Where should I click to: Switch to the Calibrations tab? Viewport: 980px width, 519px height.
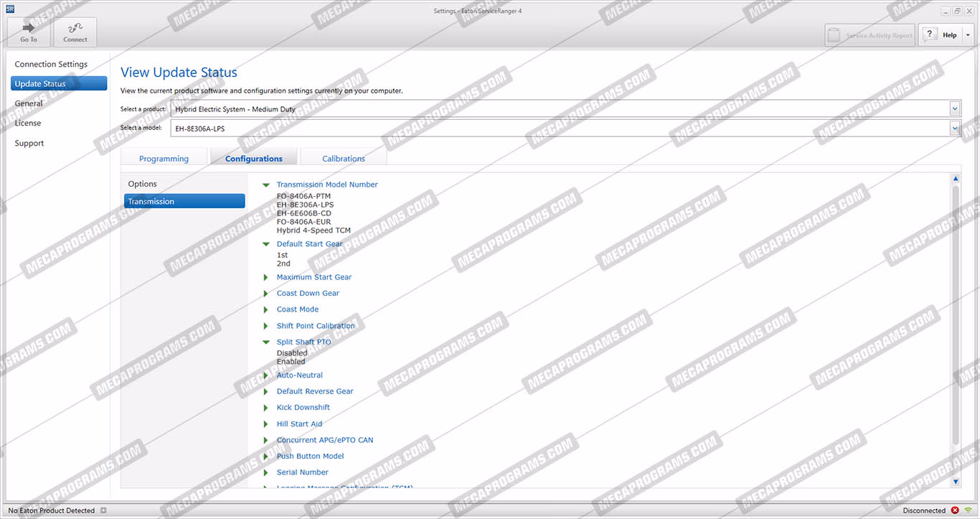[344, 159]
